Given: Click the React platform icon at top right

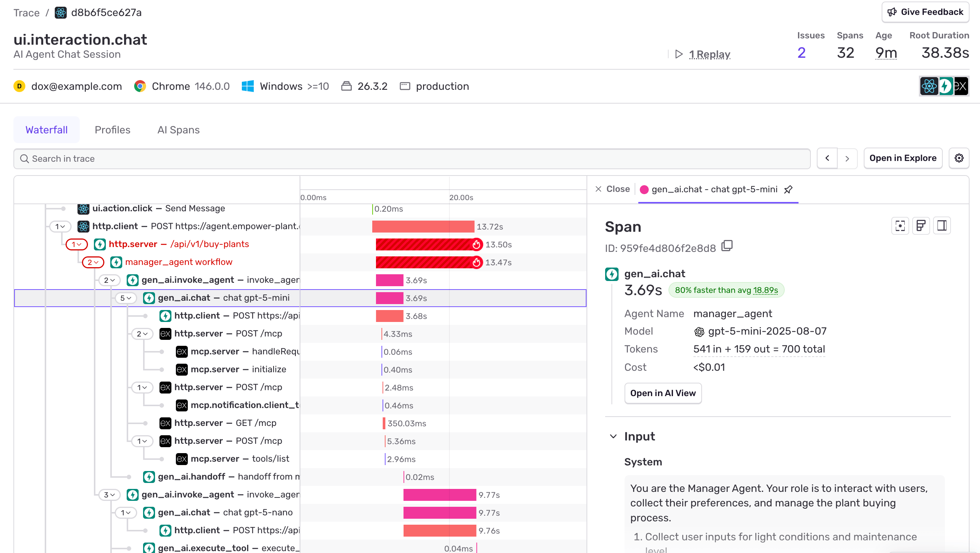Looking at the screenshot, I should [x=929, y=86].
